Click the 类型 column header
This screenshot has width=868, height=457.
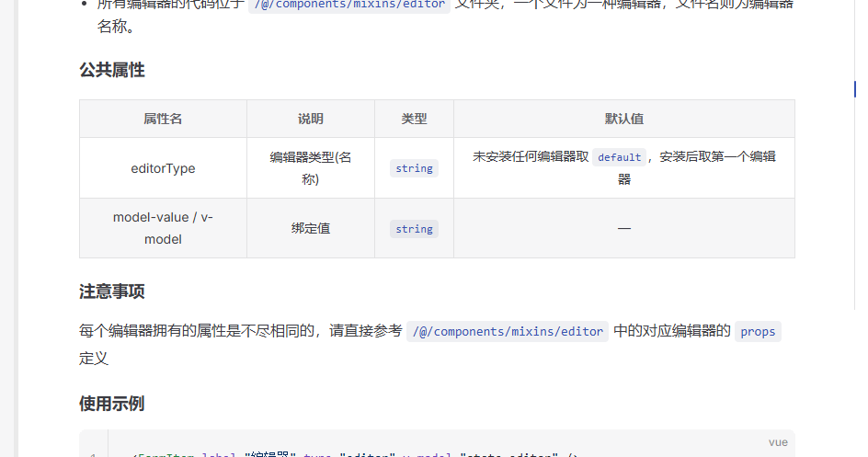414,120
